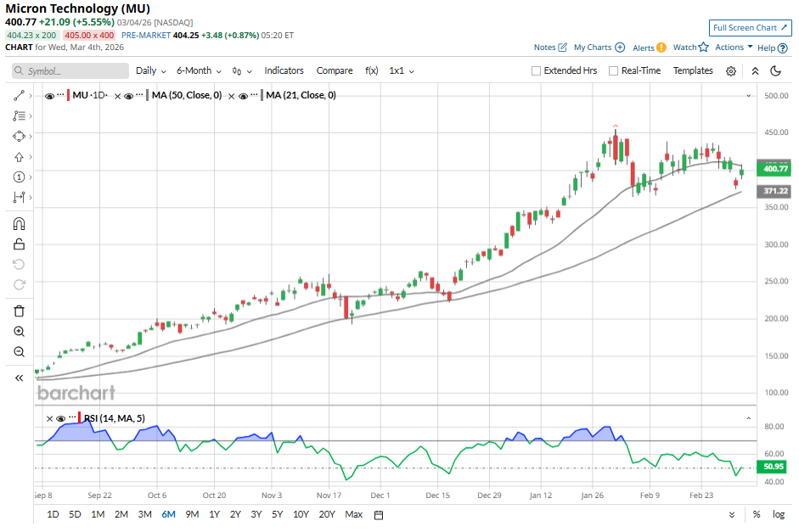Open the Daily frequency dropdown
Viewport: 799px width, 532px height.
coord(149,71)
